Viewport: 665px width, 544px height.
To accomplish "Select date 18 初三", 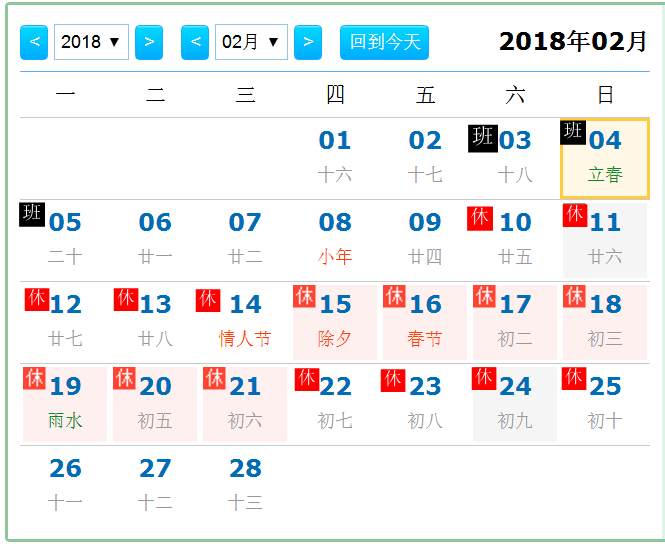I will [x=605, y=322].
